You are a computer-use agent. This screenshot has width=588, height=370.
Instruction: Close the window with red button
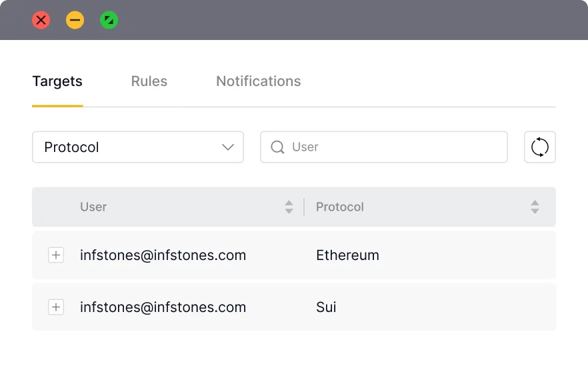[x=41, y=20]
